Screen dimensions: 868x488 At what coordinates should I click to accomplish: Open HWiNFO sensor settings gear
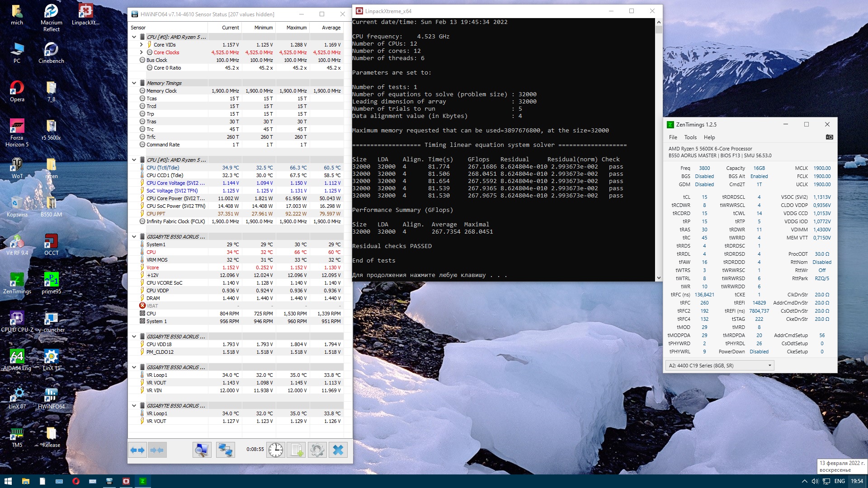[x=317, y=450]
